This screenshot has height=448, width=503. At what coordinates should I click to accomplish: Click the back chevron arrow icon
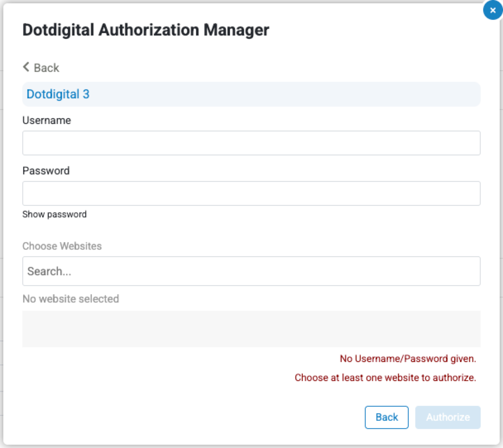click(x=26, y=67)
